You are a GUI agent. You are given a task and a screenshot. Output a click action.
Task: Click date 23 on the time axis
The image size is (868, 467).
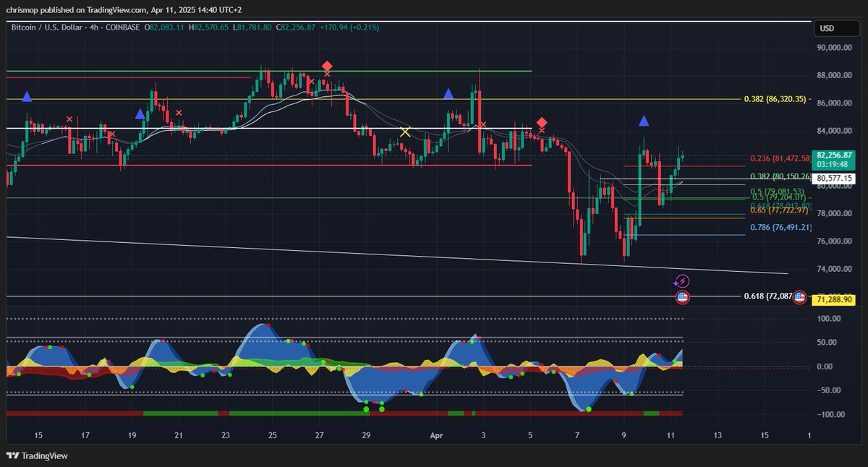[x=226, y=436]
